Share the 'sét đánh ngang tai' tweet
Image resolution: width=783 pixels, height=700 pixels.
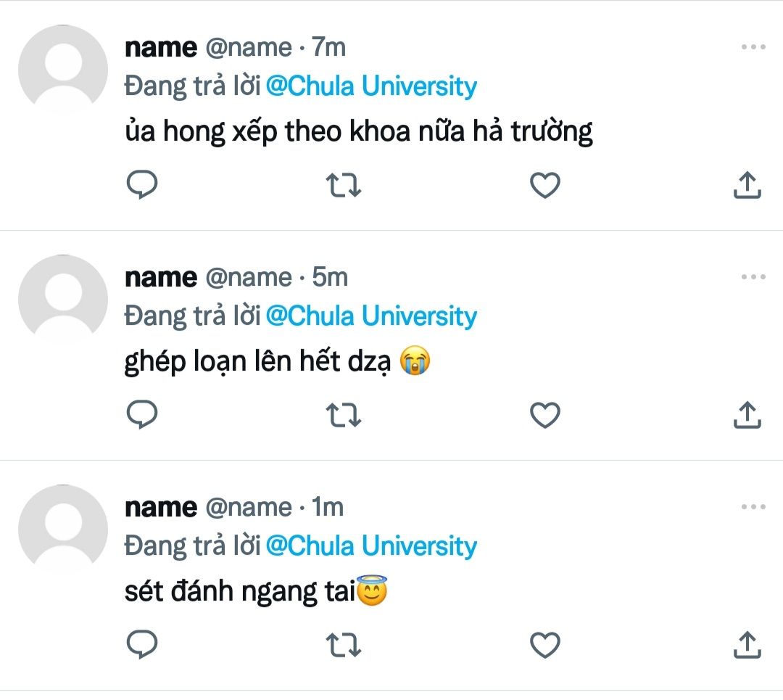point(747,644)
